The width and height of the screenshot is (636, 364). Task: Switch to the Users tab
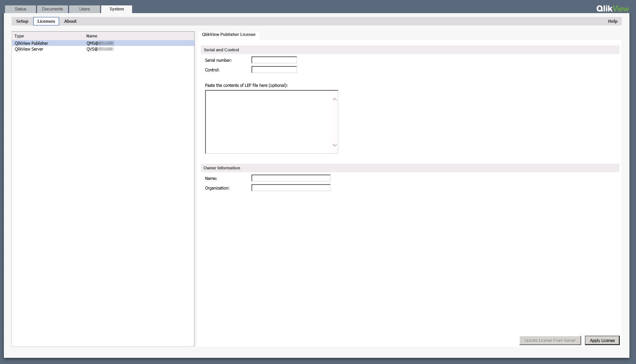pos(84,9)
